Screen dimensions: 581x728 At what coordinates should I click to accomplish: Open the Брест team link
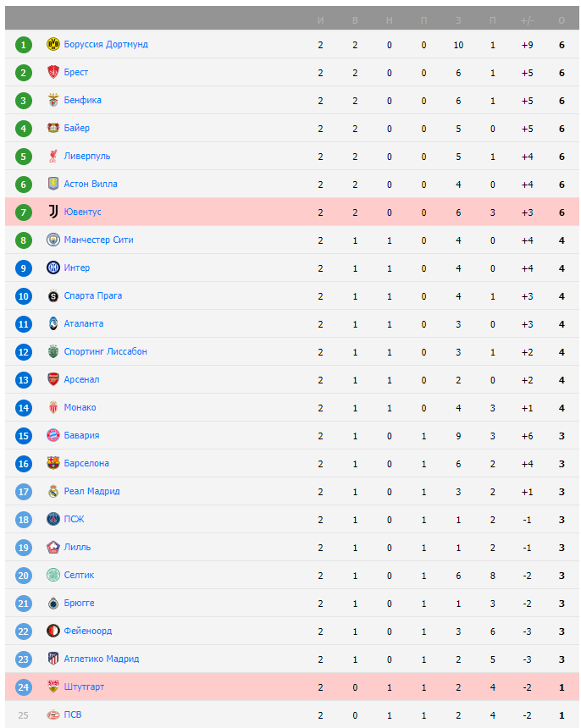pyautogui.click(x=76, y=72)
